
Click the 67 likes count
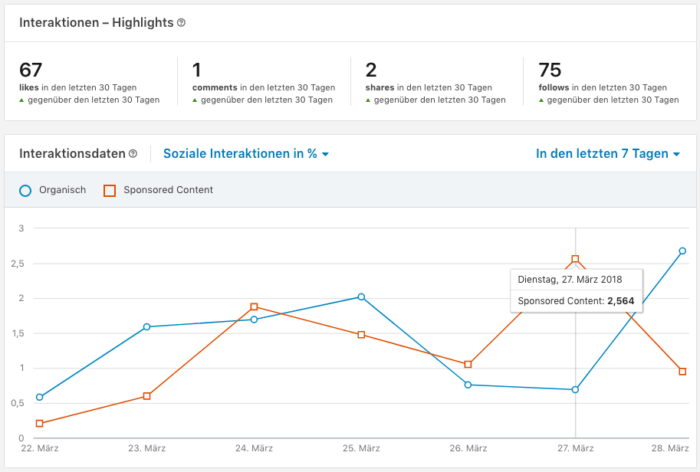pyautogui.click(x=31, y=70)
